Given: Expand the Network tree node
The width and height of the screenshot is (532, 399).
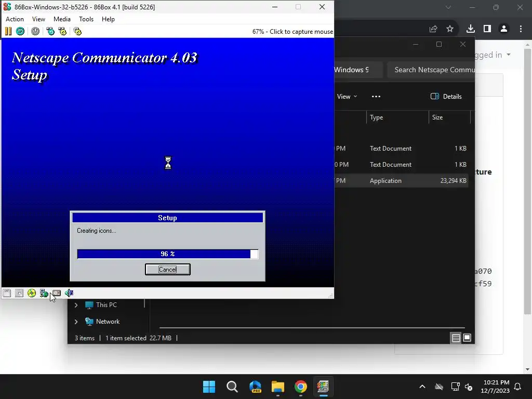Looking at the screenshot, I should click(76, 322).
